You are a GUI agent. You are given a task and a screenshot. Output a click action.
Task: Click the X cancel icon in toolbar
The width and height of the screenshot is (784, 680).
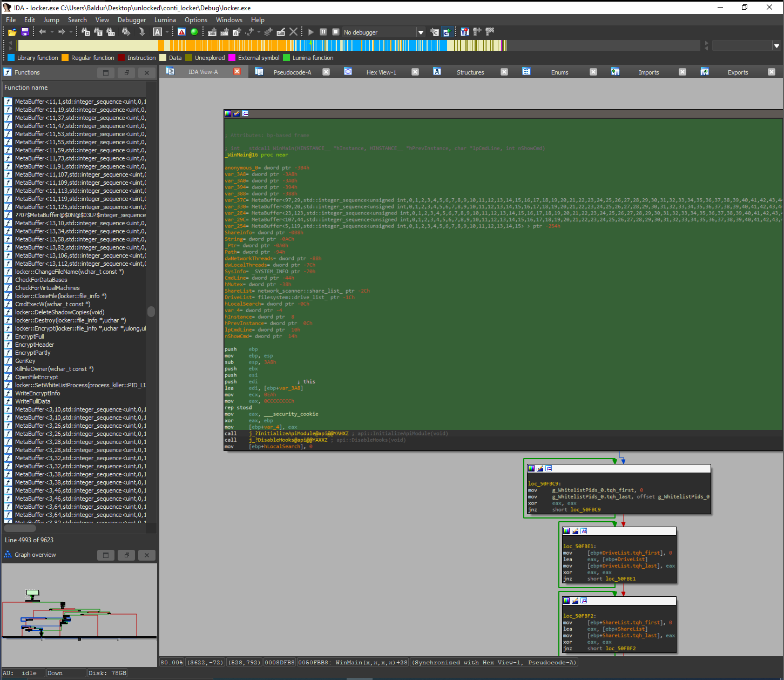tap(293, 32)
